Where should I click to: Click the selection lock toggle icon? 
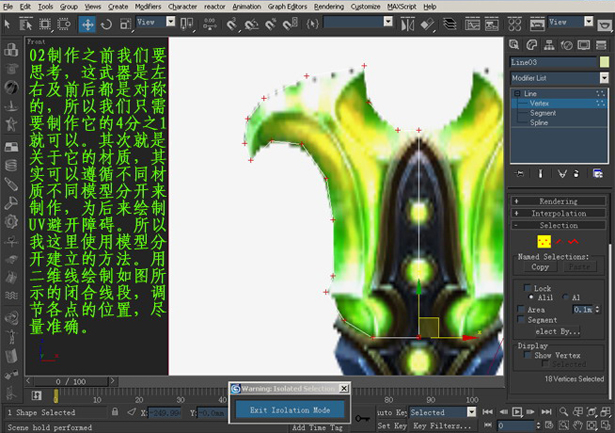pos(115,411)
